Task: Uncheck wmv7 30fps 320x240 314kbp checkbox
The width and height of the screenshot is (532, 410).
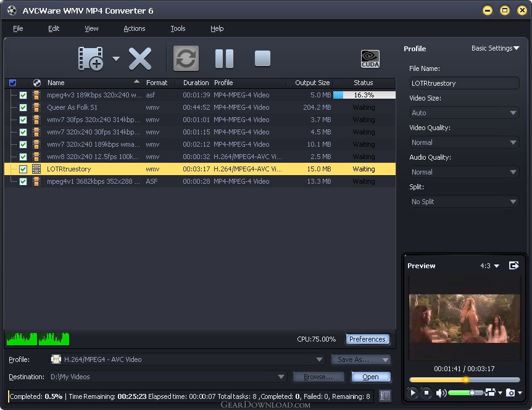Action: 23,120
